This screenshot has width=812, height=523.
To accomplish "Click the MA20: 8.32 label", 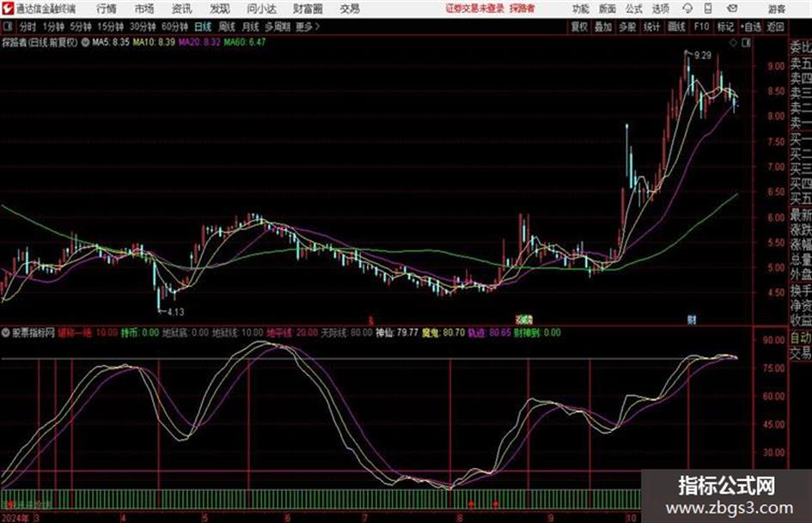I will click(199, 42).
